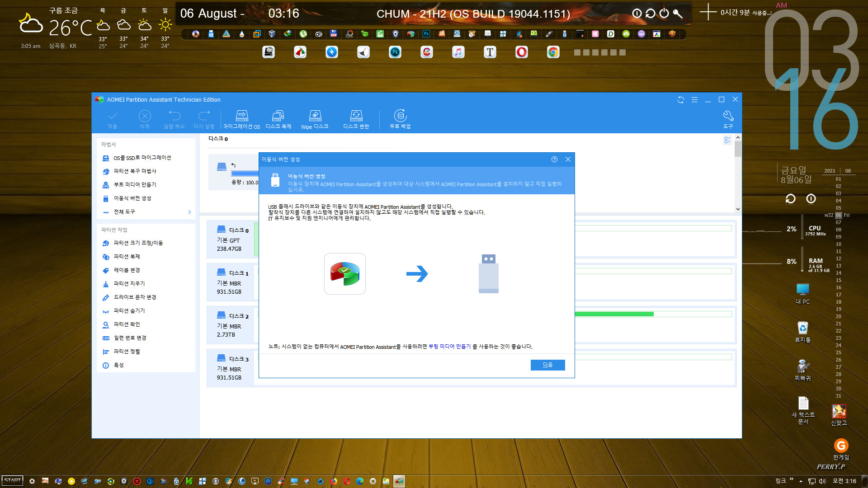
Task: Open the 디스크 복제 disk clone tool
Action: (x=278, y=119)
